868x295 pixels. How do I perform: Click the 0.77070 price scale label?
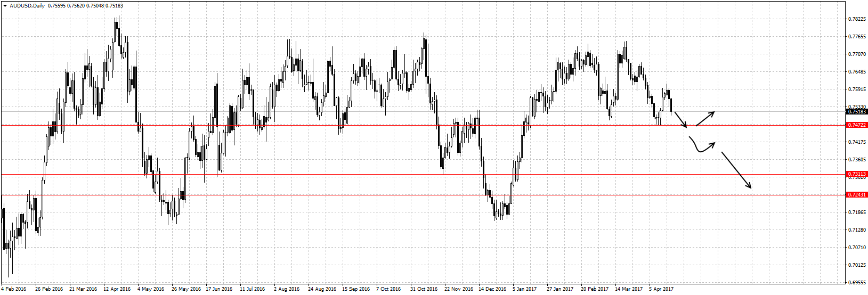tap(856, 54)
